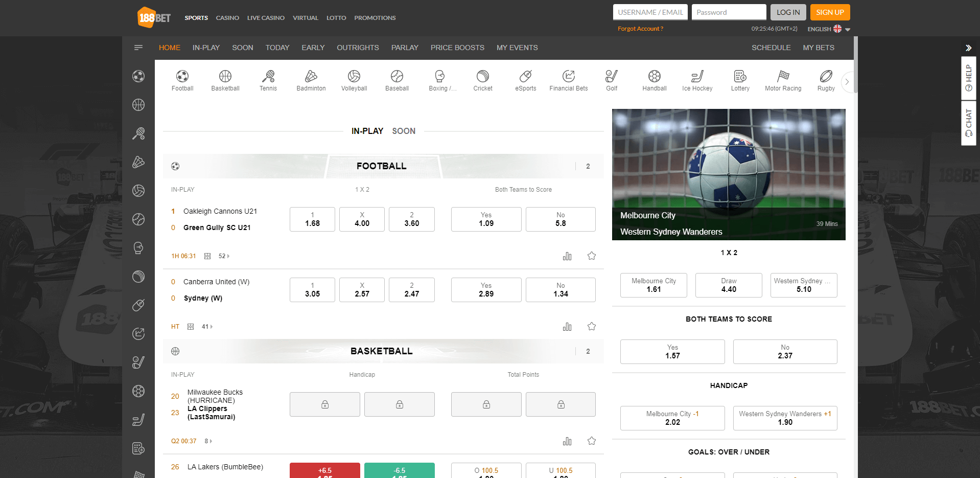Expand sports carousel with right arrow
980x478 pixels.
[847, 82]
